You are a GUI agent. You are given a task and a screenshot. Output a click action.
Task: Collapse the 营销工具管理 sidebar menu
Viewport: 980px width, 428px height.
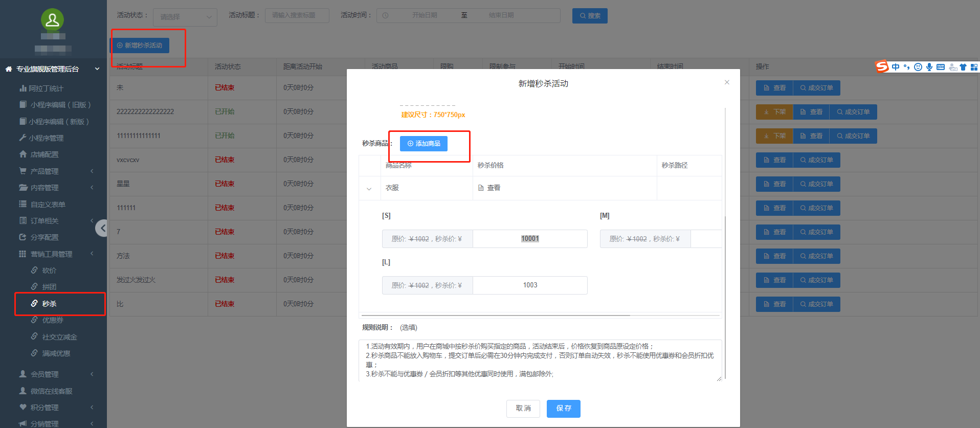pyautogui.click(x=51, y=254)
